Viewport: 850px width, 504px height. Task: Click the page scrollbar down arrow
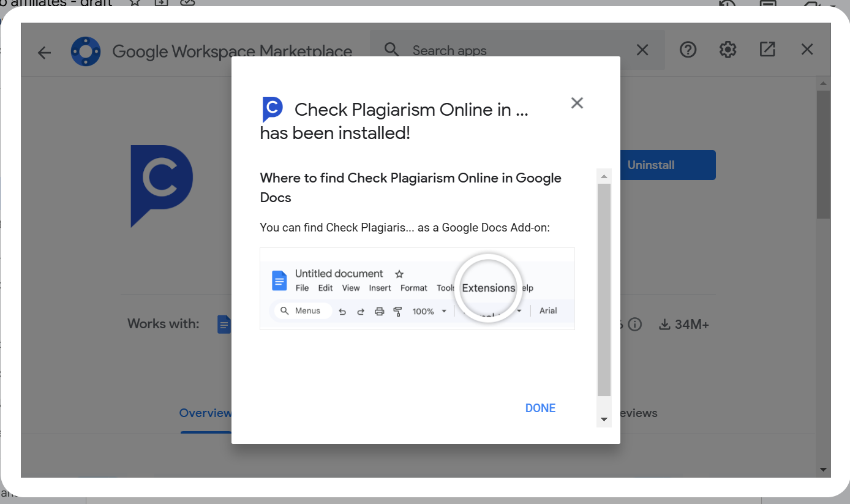[824, 470]
